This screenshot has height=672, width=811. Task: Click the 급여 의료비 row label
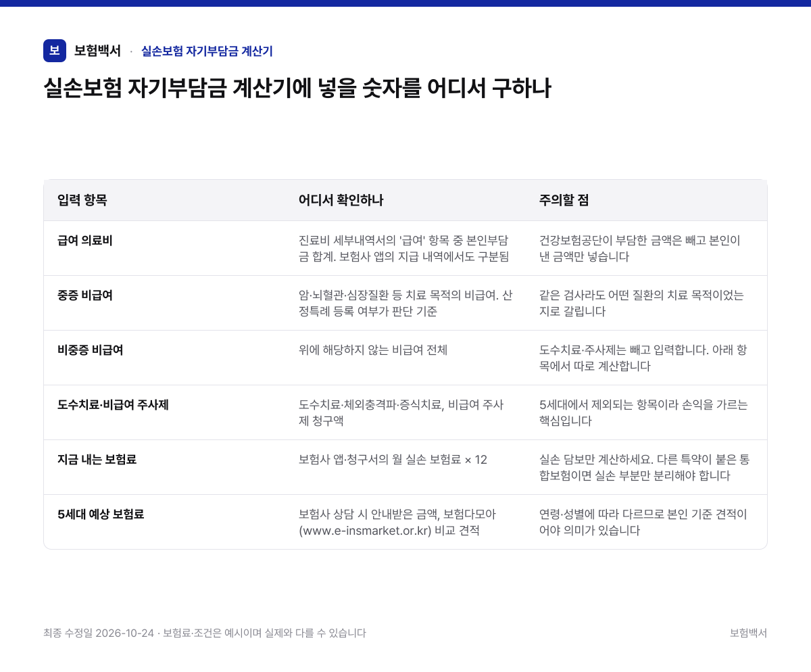pyautogui.click(x=85, y=240)
